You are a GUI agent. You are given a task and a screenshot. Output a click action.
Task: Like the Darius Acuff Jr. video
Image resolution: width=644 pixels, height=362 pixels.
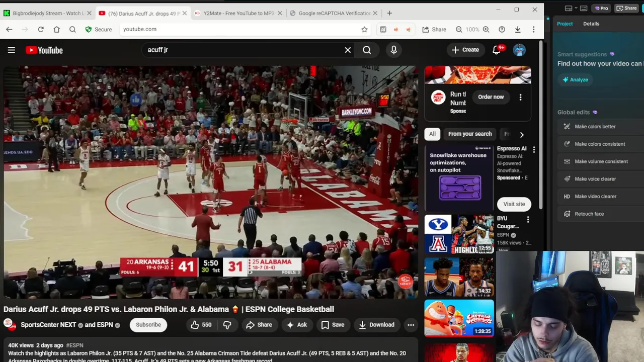pyautogui.click(x=201, y=325)
